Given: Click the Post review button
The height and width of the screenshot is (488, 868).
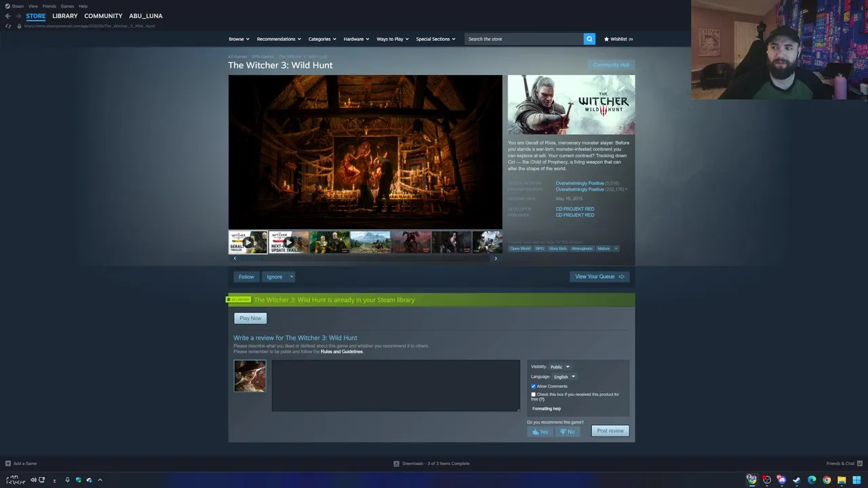Looking at the screenshot, I should pyautogui.click(x=610, y=431).
